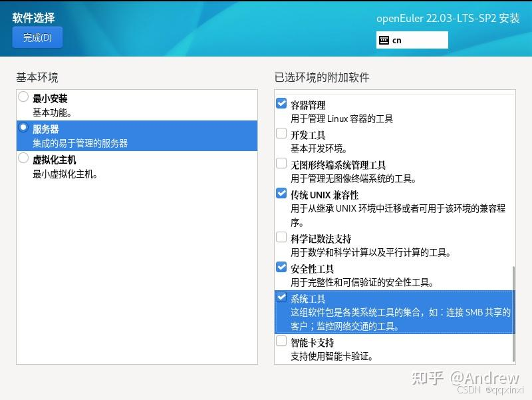Click the 完成(D) done button
Screen dimensions: 532x400
click(x=37, y=37)
